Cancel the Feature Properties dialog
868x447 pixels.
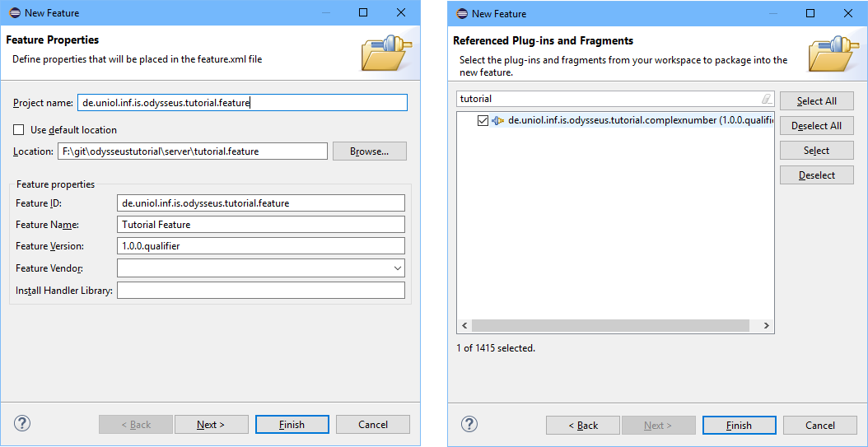point(373,424)
